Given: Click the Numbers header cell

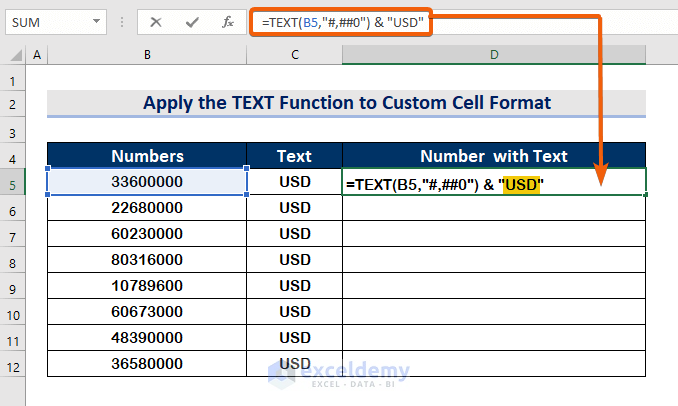Looking at the screenshot, I should (147, 156).
